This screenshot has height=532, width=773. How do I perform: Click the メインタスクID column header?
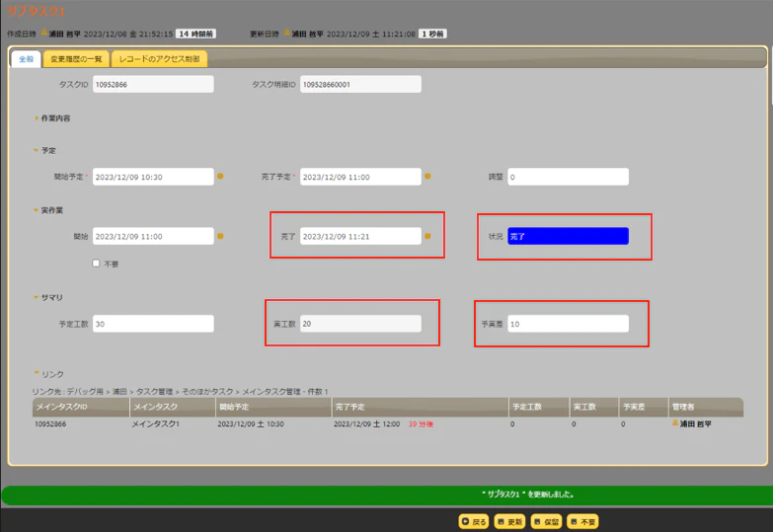click(x=81, y=407)
